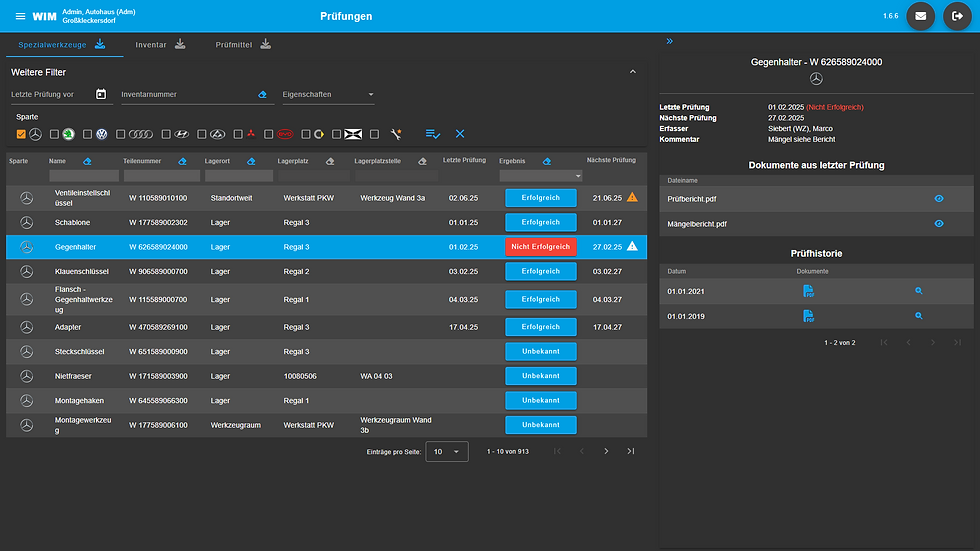Open the Einträge pro Seite dropdown
The width and height of the screenshot is (980, 551).
point(447,452)
